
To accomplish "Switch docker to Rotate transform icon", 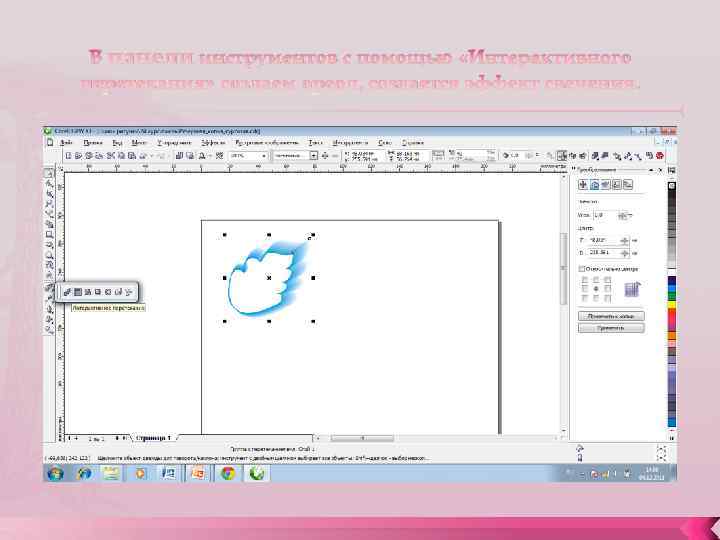I will click(x=594, y=185).
